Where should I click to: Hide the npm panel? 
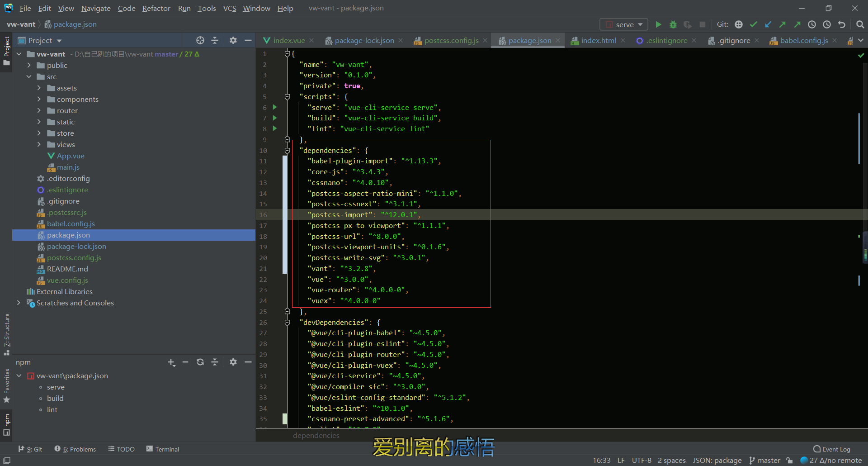click(248, 362)
